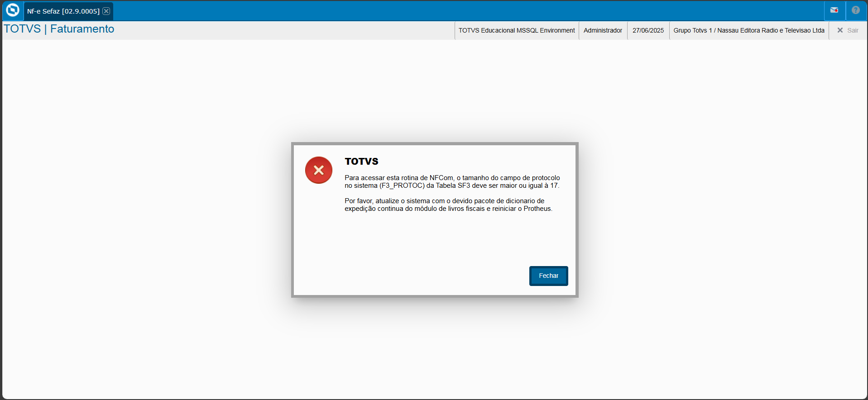868x400 pixels.
Task: Click the 'Por favor, atualize o sistema' paragraph
Action: (448, 205)
